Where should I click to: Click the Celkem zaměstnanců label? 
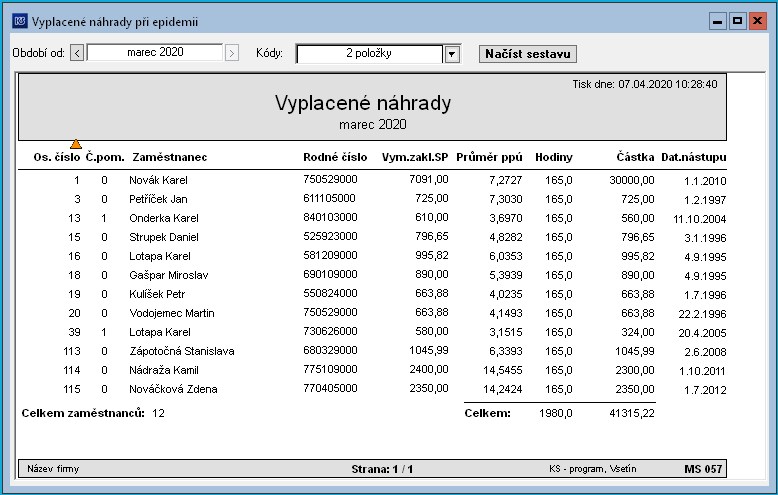point(83,413)
